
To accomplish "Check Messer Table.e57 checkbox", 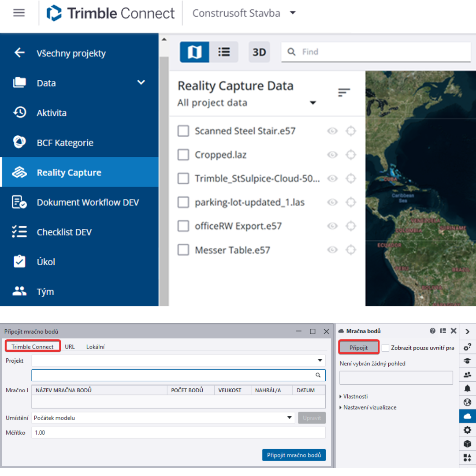I will 183,250.
